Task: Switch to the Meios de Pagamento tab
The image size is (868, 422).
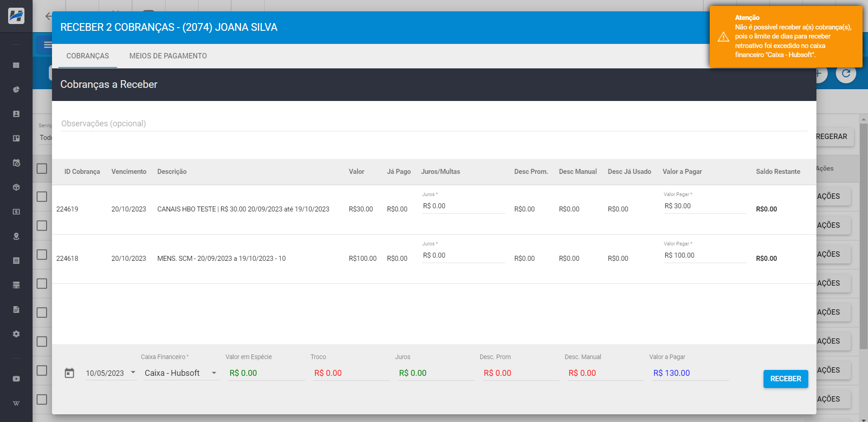Action: coord(168,56)
